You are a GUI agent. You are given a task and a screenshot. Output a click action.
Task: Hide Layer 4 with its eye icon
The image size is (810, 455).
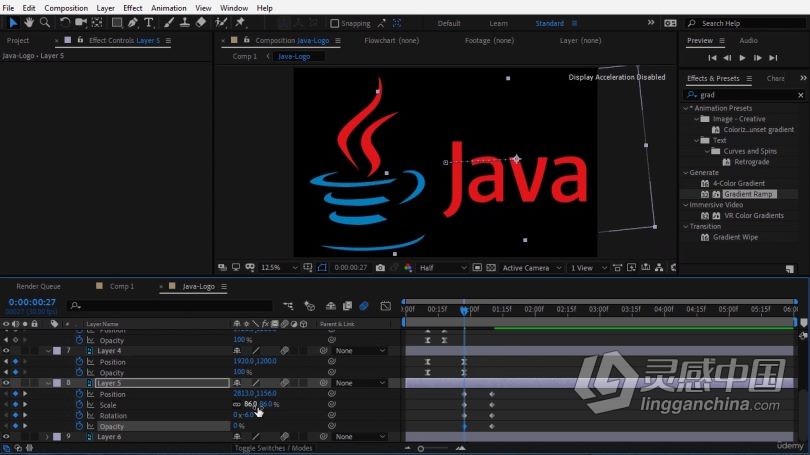click(6, 351)
